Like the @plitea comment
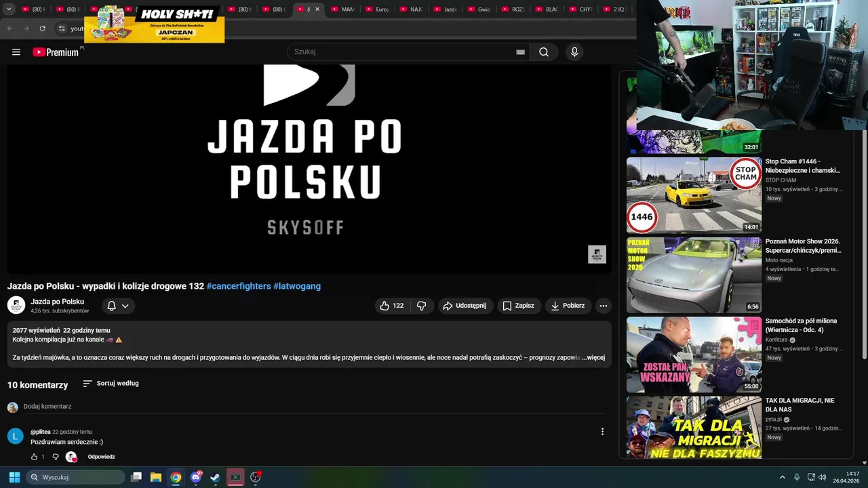The image size is (868, 488). coord(35,457)
